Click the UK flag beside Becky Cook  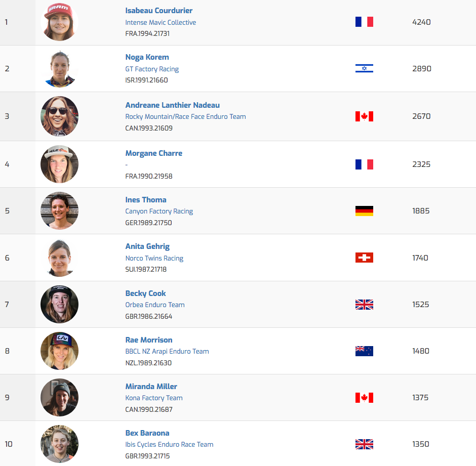pos(364,305)
